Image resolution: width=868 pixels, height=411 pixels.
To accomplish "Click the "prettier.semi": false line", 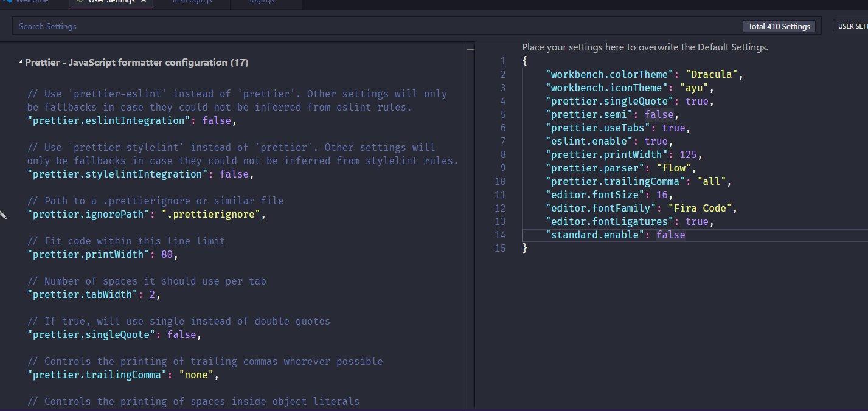I will pos(612,114).
